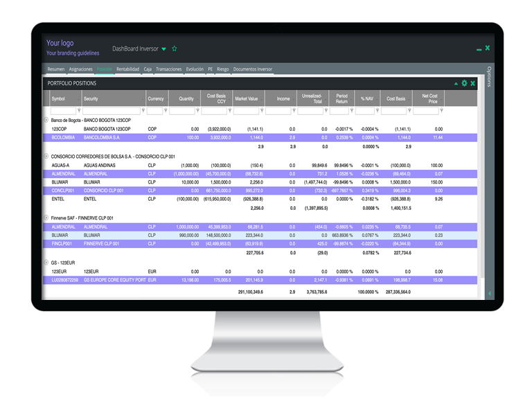The height and width of the screenshot is (399, 532).
Task: Sort by the Currency column header
Action: coord(157,99)
